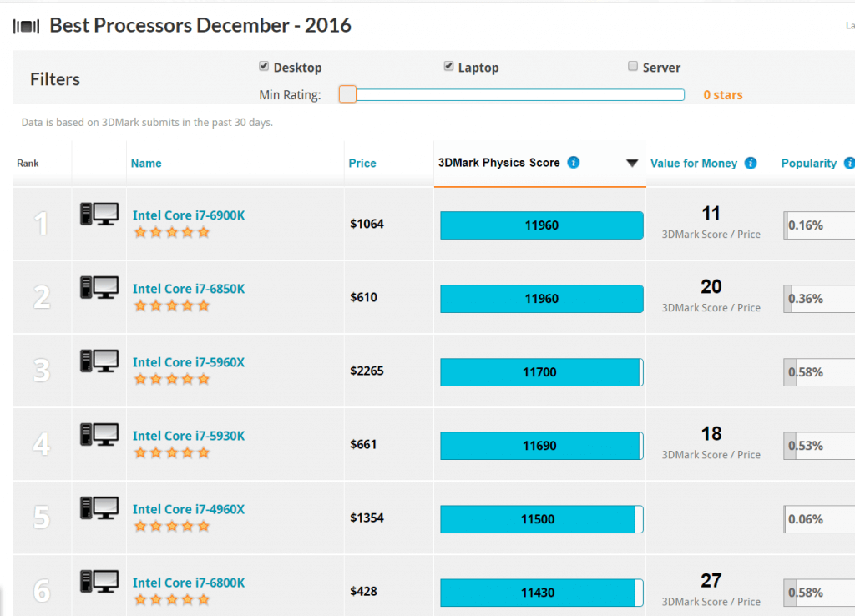Click the desktop PC icon for Intel Core i7-6850K
The height and width of the screenshot is (616, 855).
(x=99, y=287)
